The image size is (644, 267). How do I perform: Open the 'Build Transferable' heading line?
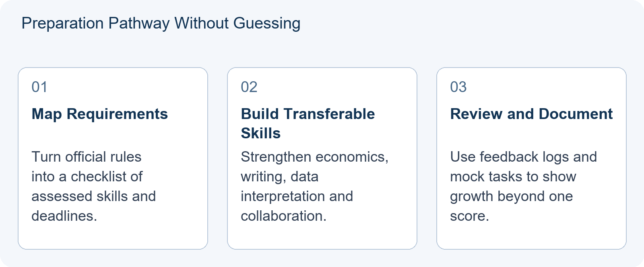308,114
